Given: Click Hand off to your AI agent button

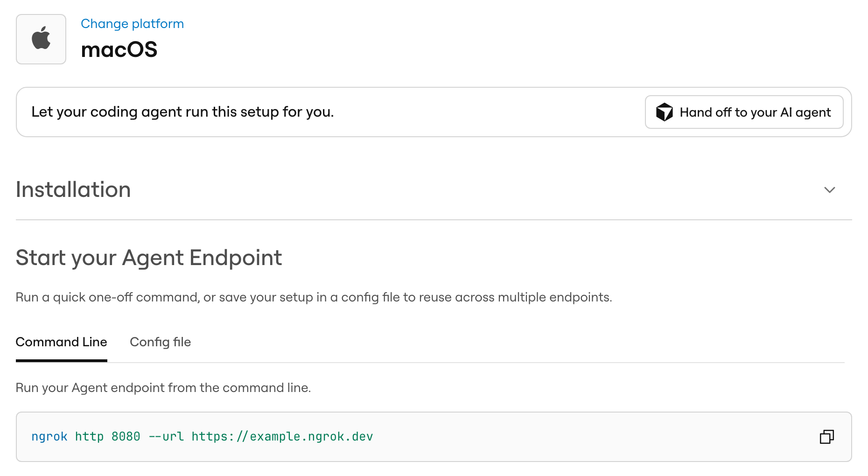Looking at the screenshot, I should tap(744, 112).
